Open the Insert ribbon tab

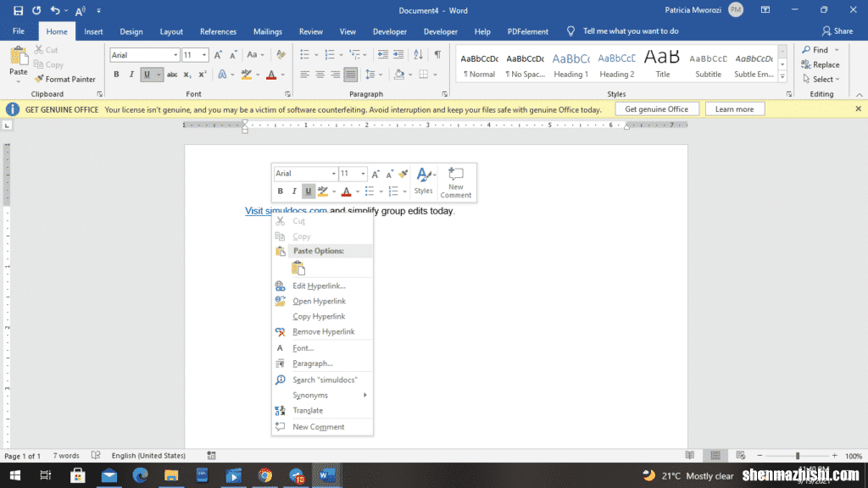[x=93, y=31]
